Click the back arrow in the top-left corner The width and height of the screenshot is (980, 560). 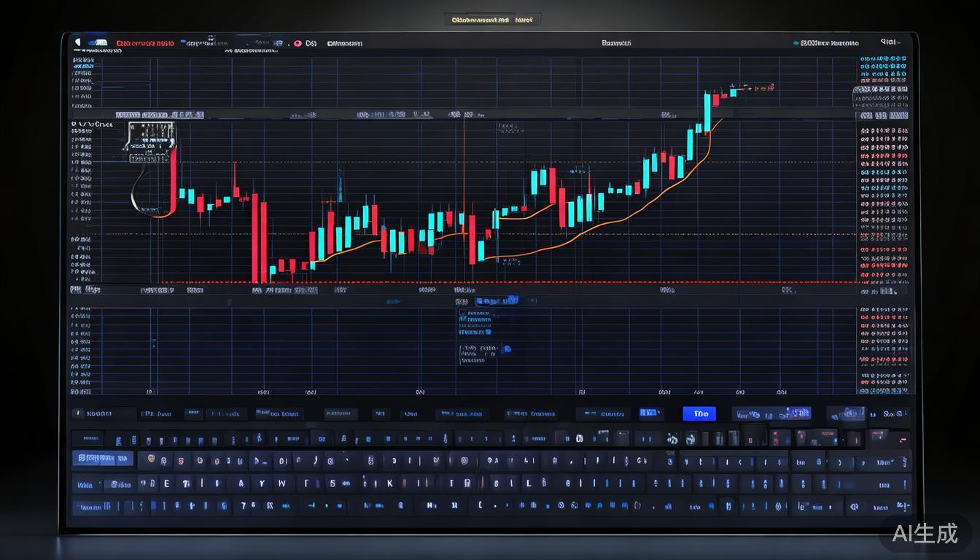click(x=78, y=43)
